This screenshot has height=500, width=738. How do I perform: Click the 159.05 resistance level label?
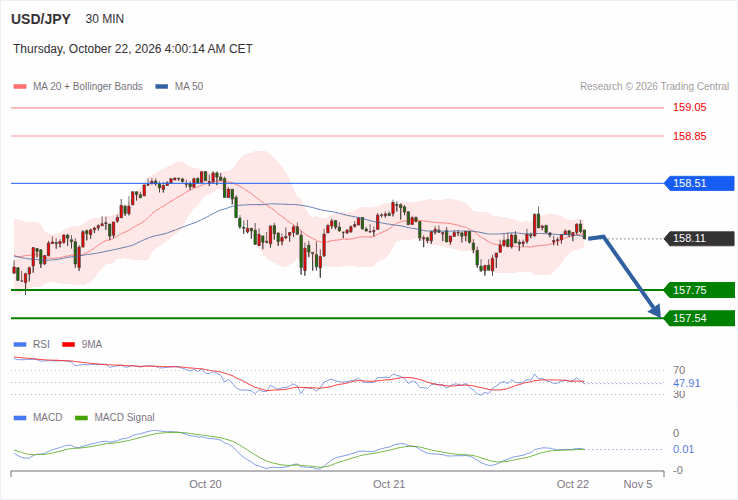tap(690, 107)
